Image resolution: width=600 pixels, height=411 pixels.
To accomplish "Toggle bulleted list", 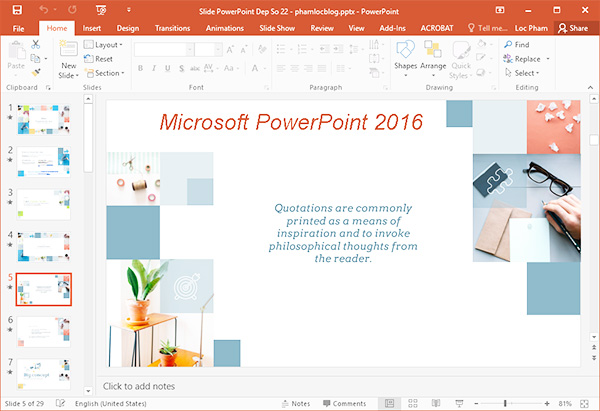I will [284, 49].
